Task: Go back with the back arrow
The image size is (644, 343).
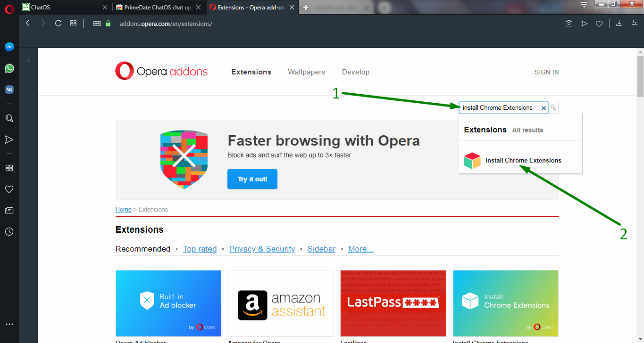Action: [28, 23]
